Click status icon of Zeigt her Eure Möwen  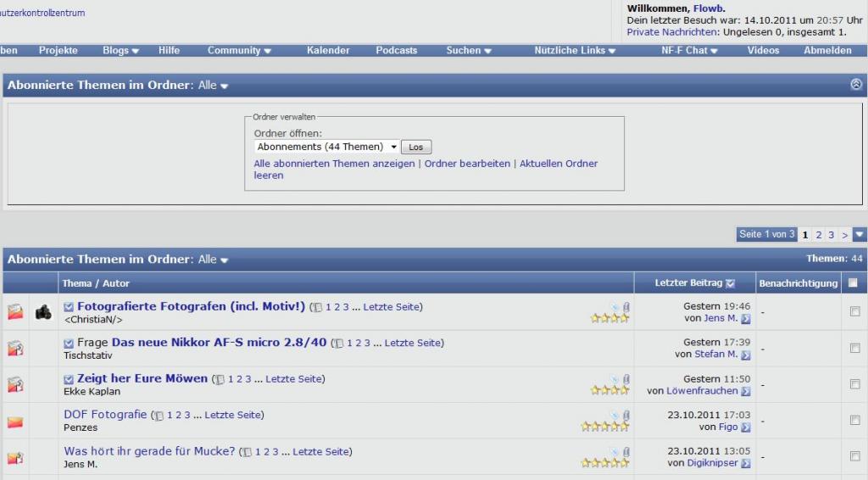pos(15,384)
